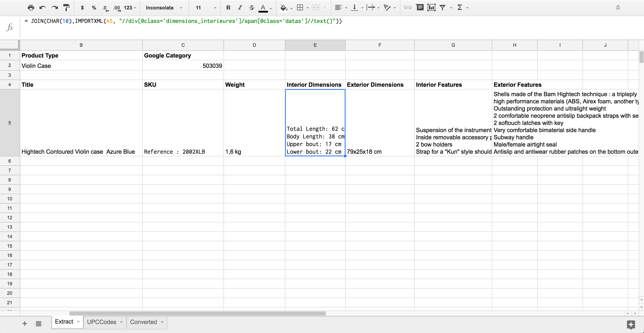The height and width of the screenshot is (333, 644).
Task: Open the Explore button
Action: [631, 324]
